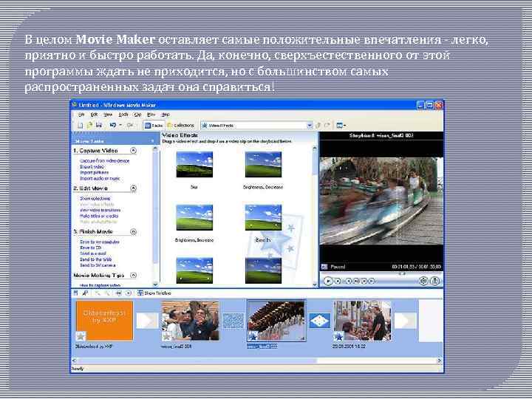This screenshot has width=532, height=399.
Task: Click the Narrate Timeline microphone icon
Action: 85,293
